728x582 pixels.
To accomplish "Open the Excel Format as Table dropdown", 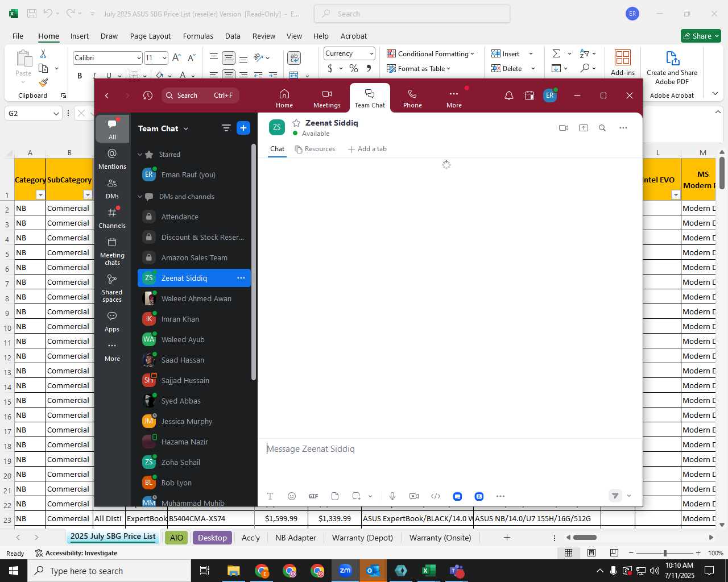I will [419, 69].
